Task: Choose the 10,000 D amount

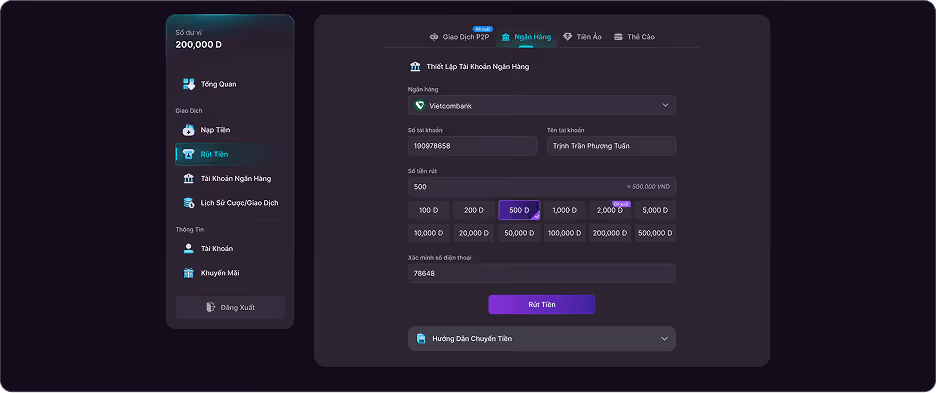Action: [429, 233]
